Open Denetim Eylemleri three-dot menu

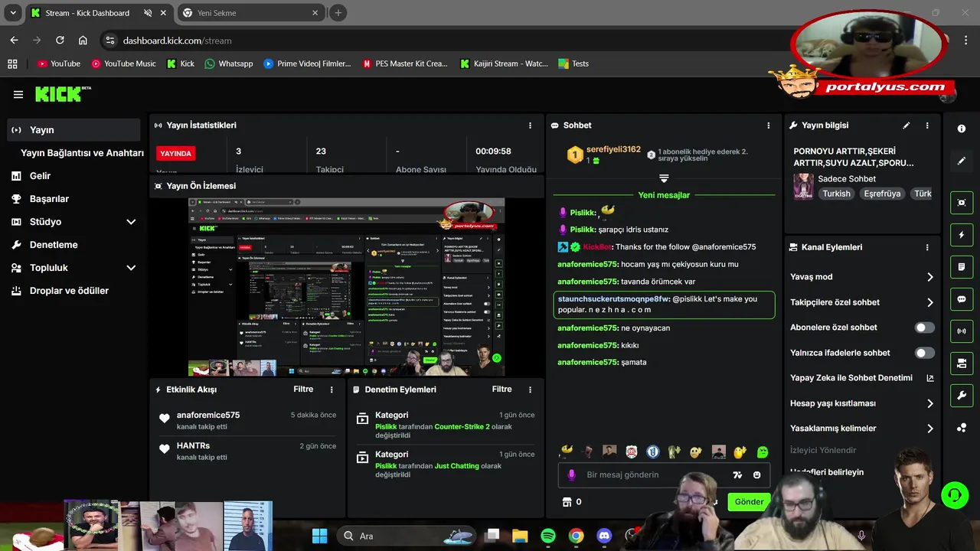coord(530,390)
